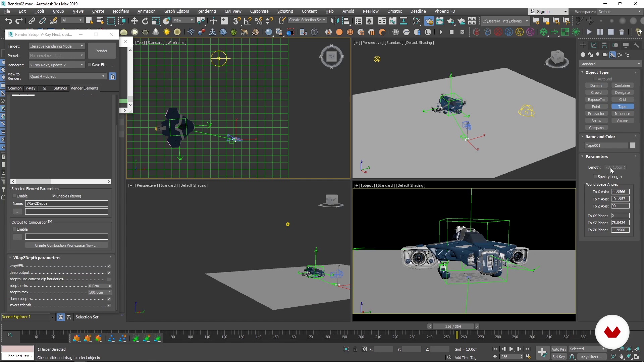Open the Utilities wrench panel icon
The width and height of the screenshot is (644, 362).
click(x=636, y=45)
